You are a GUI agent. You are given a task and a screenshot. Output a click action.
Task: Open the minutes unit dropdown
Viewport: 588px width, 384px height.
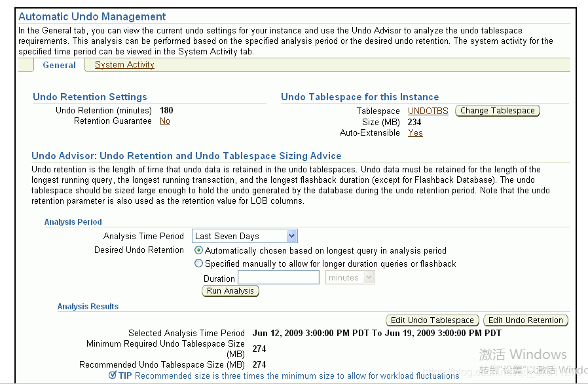pos(350,278)
